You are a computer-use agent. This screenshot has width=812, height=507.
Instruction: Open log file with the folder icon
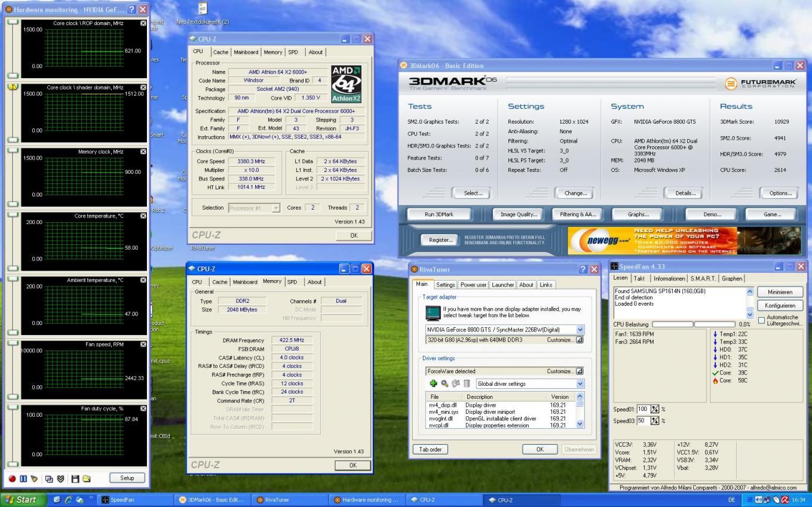pos(87,478)
